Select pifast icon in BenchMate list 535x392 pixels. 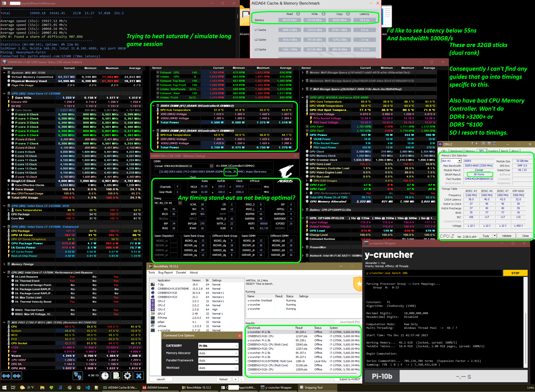tap(153, 322)
